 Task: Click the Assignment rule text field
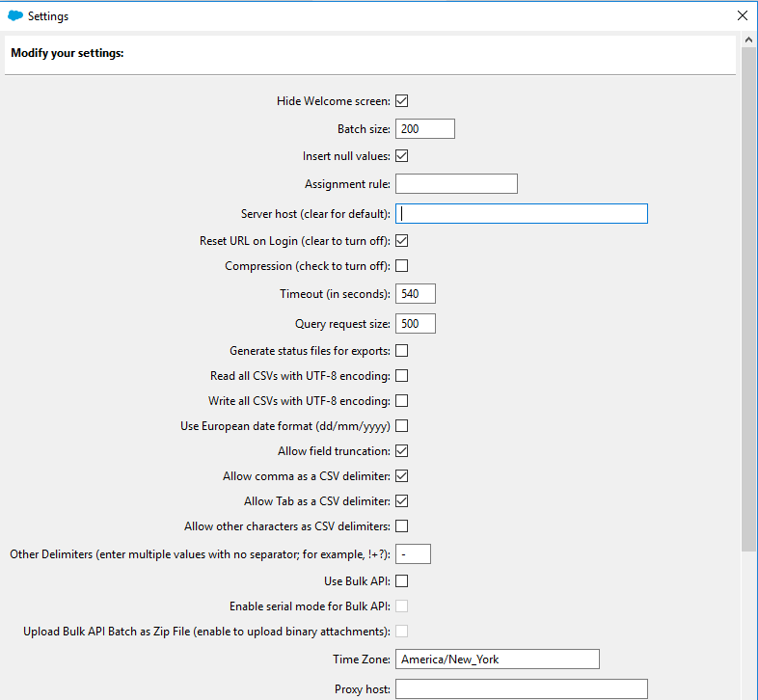[x=456, y=183]
